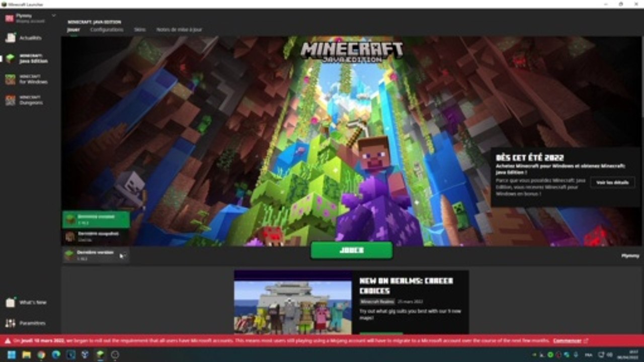Image resolution: width=644 pixels, height=362 pixels.
Task: Click the round icon right of Minecraft taskbar icon
Action: (115, 355)
